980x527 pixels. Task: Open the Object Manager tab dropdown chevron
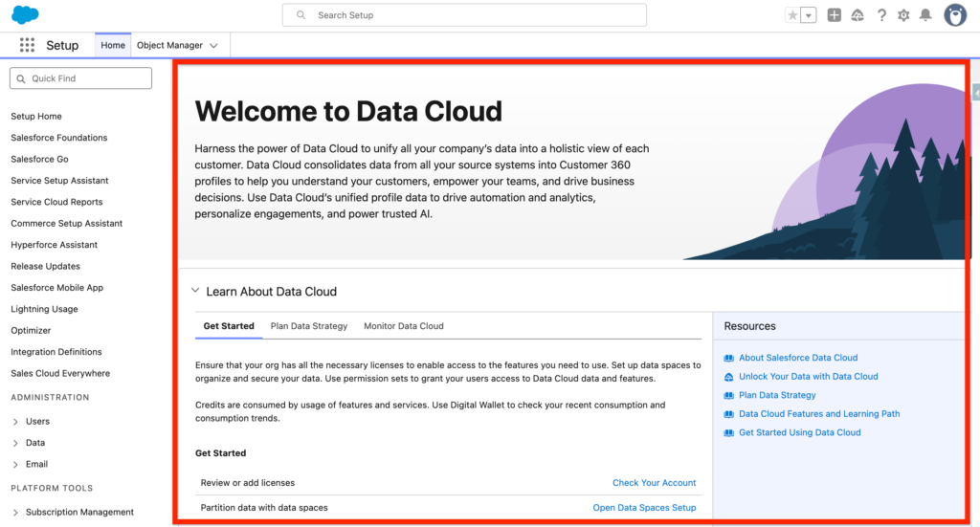(214, 45)
